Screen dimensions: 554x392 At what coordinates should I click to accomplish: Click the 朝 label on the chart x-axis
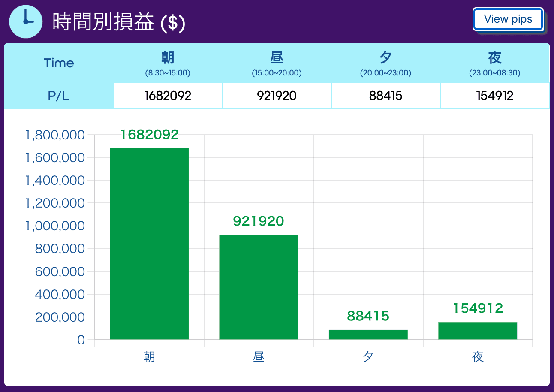point(149,357)
